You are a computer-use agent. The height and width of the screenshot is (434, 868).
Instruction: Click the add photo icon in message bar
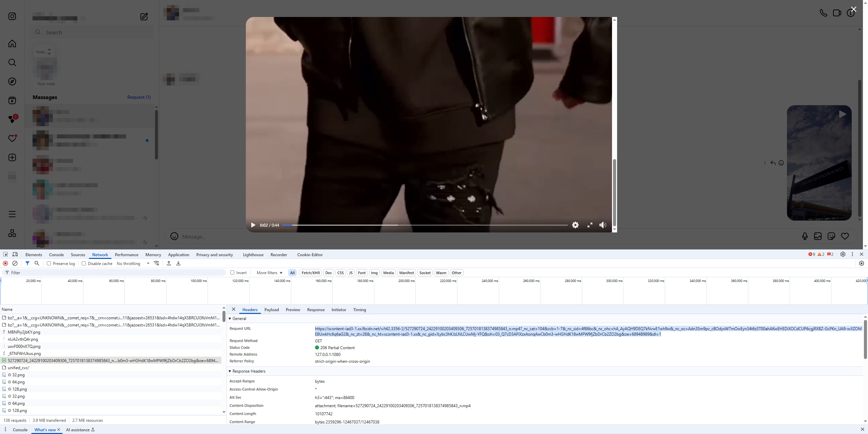(818, 236)
